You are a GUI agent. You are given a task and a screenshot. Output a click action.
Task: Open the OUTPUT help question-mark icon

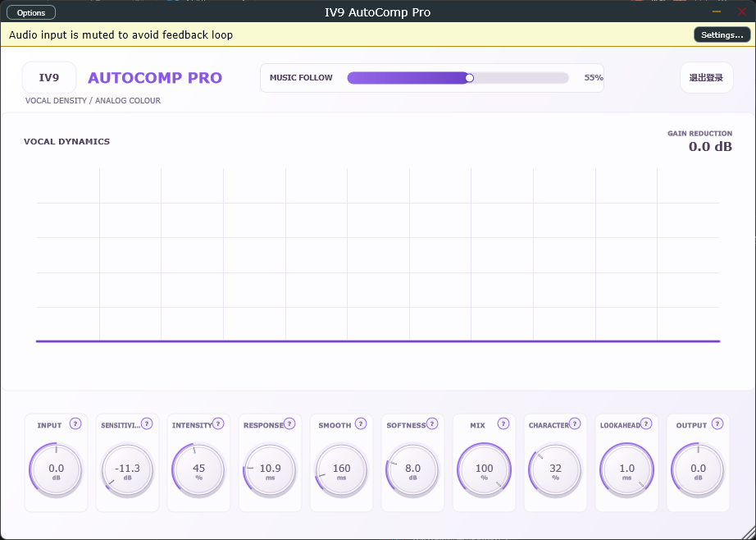pyautogui.click(x=717, y=423)
